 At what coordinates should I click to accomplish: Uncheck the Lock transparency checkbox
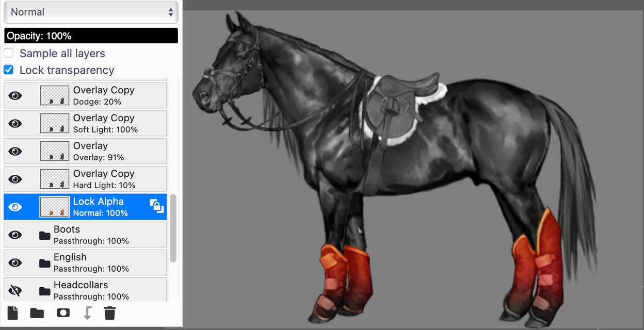[8, 70]
